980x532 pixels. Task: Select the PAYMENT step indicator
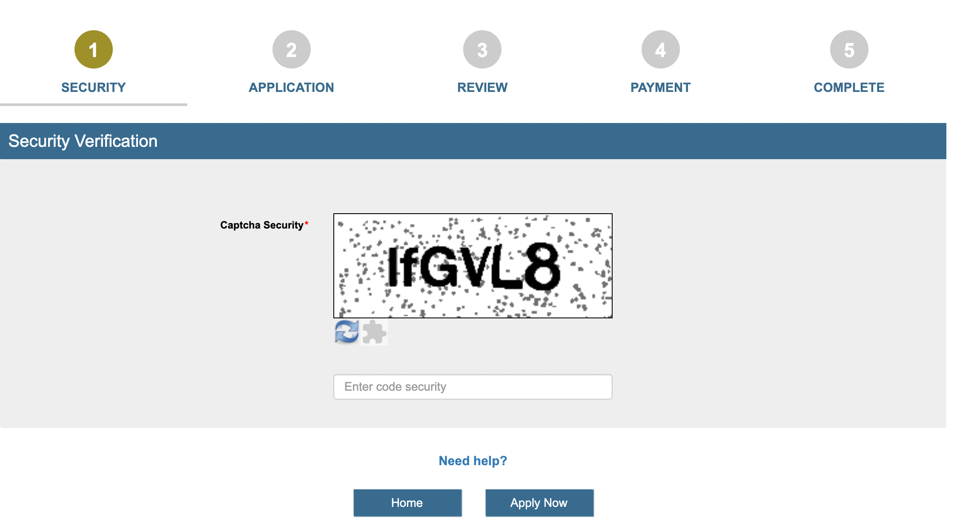pos(660,50)
